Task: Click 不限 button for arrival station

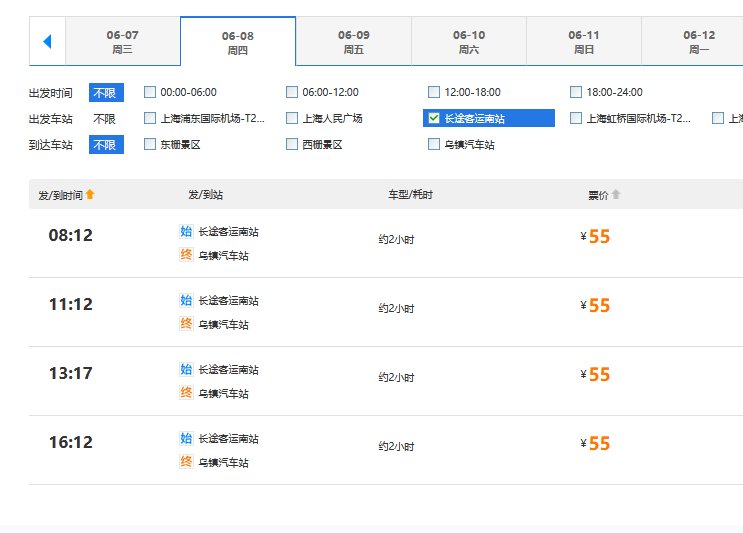Action: coord(106,145)
